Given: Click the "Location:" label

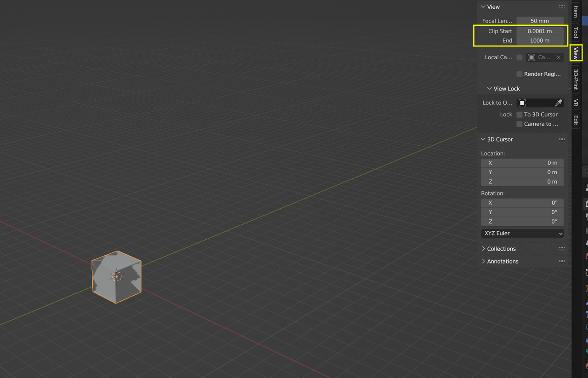Looking at the screenshot, I should [x=493, y=154].
